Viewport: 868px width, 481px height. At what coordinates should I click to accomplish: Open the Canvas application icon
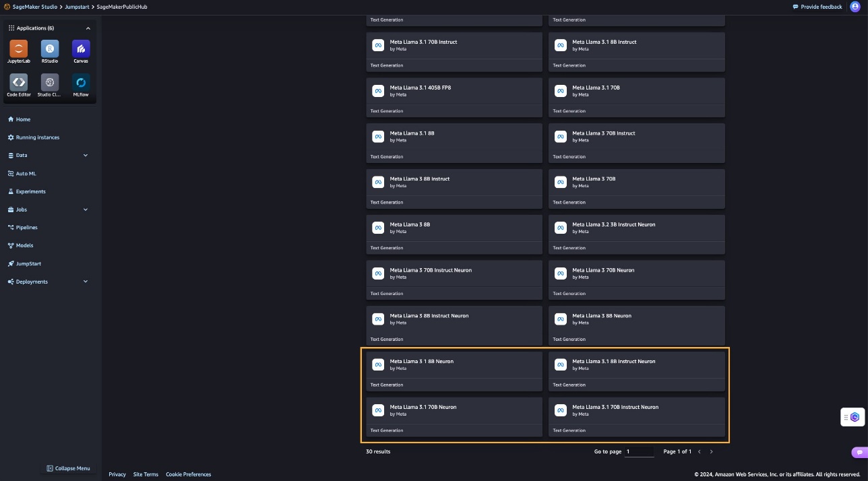[x=81, y=49]
